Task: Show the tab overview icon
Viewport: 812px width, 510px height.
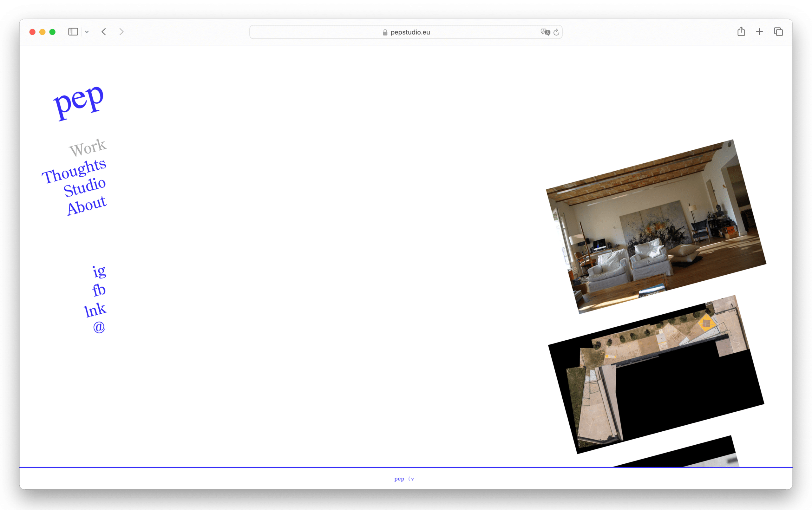Action: coord(778,32)
